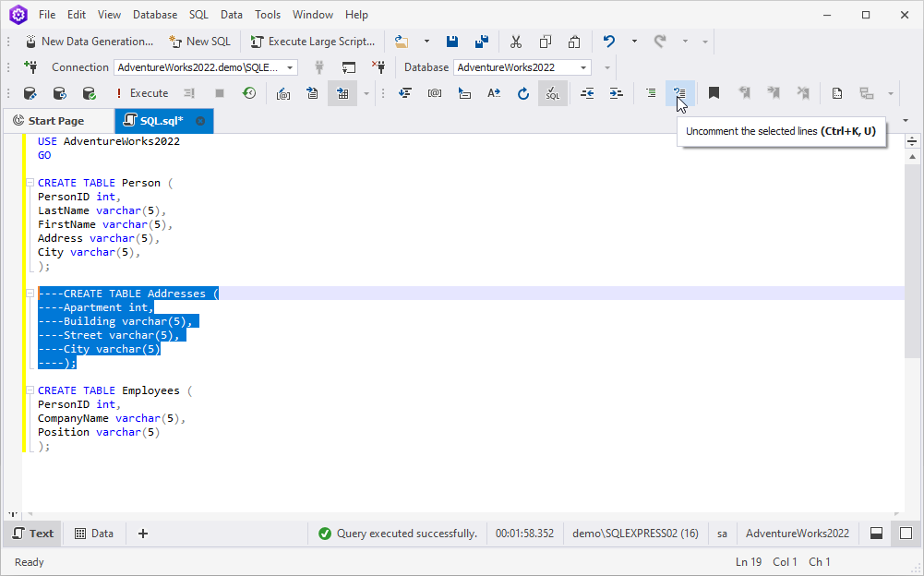Comment out the selected lines
Image resolution: width=924 pixels, height=576 pixels.
coord(651,93)
